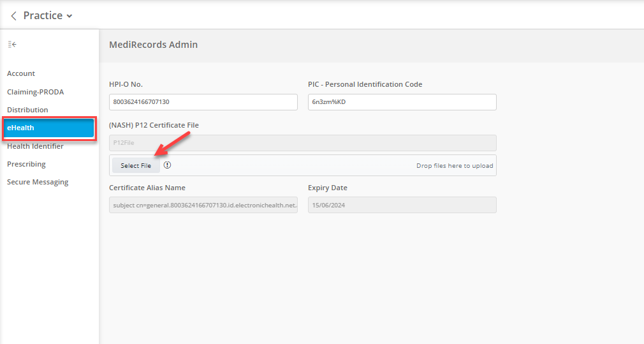Click the MediRecords Admin heading

click(153, 45)
